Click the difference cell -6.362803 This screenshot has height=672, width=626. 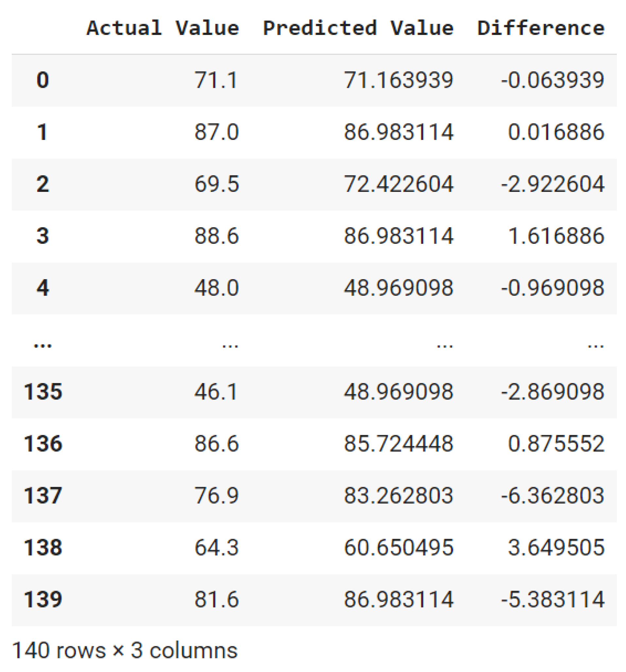coord(552,496)
